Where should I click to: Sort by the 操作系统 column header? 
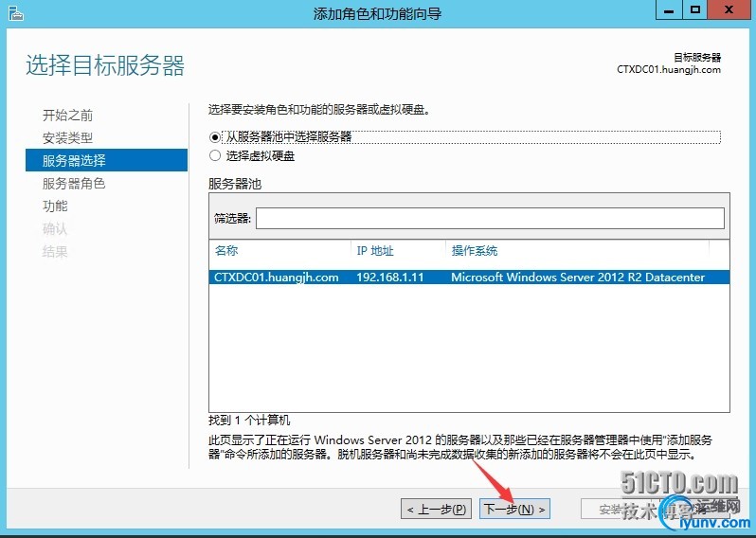(x=475, y=251)
